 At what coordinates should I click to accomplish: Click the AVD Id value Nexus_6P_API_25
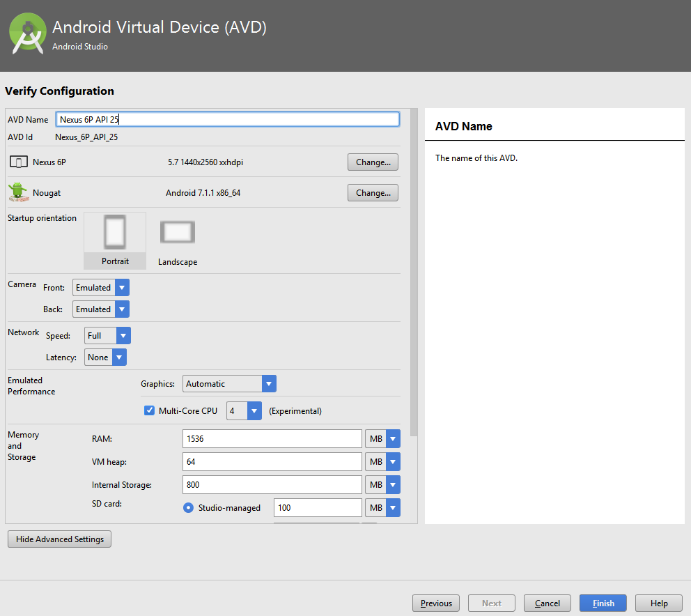point(86,137)
